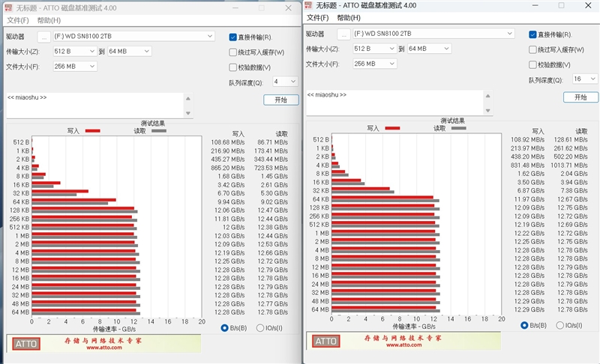600x364 pixels.
Task: Expand drive dropdown WD SN8100 2TB in right window
Action: pyautogui.click(x=433, y=34)
